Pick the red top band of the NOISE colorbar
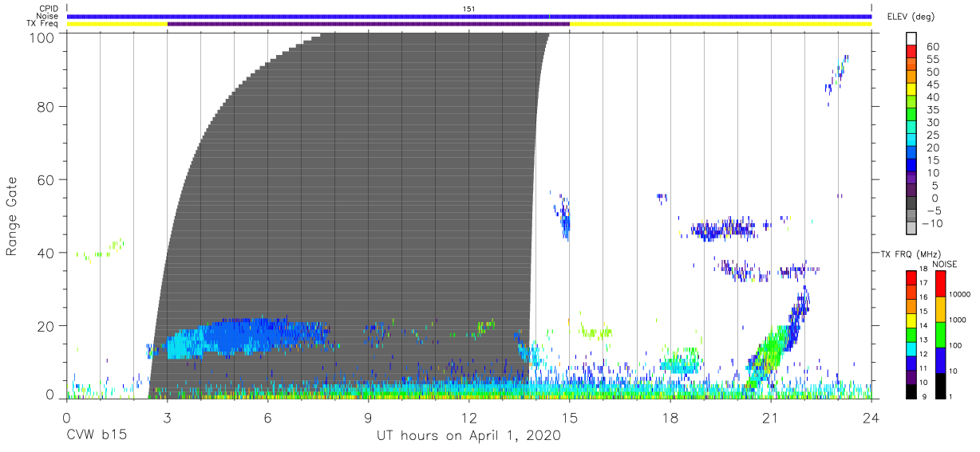This screenshot has height=452, width=980. pyautogui.click(x=940, y=284)
